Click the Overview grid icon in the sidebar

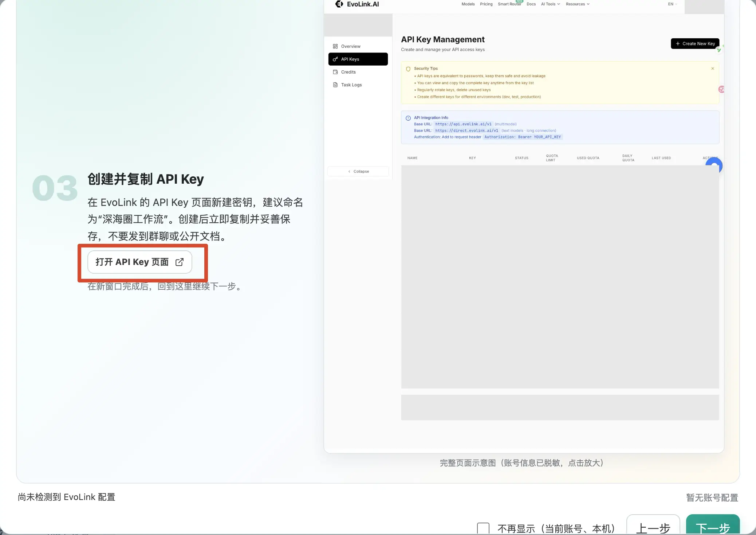point(335,46)
